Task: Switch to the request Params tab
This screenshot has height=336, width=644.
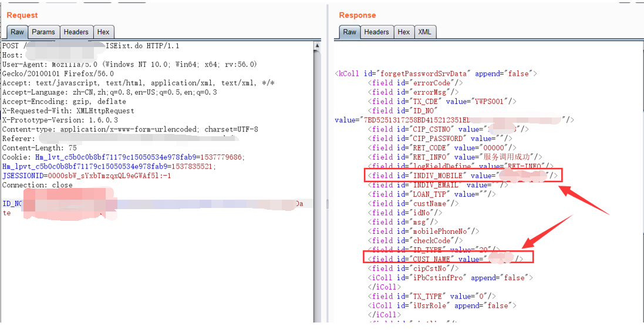Action: pos(43,32)
